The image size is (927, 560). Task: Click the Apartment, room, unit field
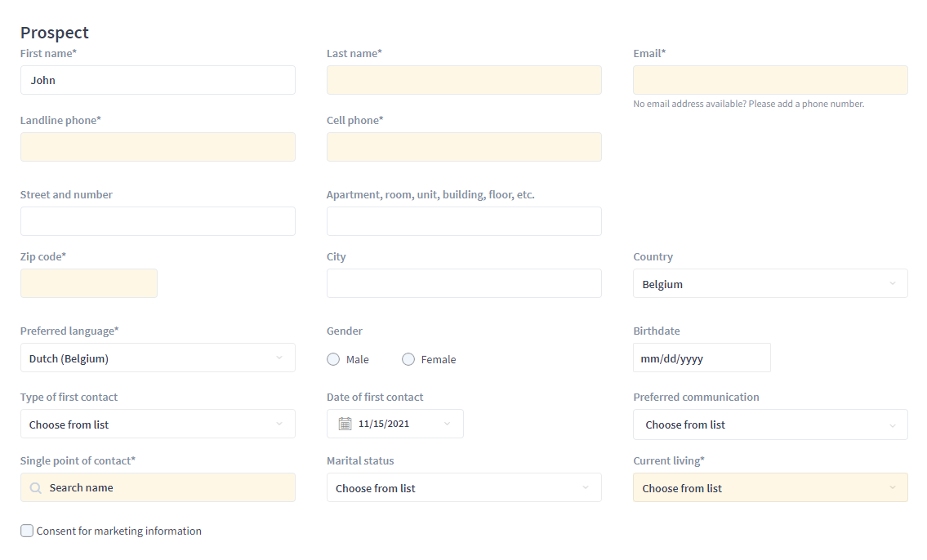tap(464, 221)
